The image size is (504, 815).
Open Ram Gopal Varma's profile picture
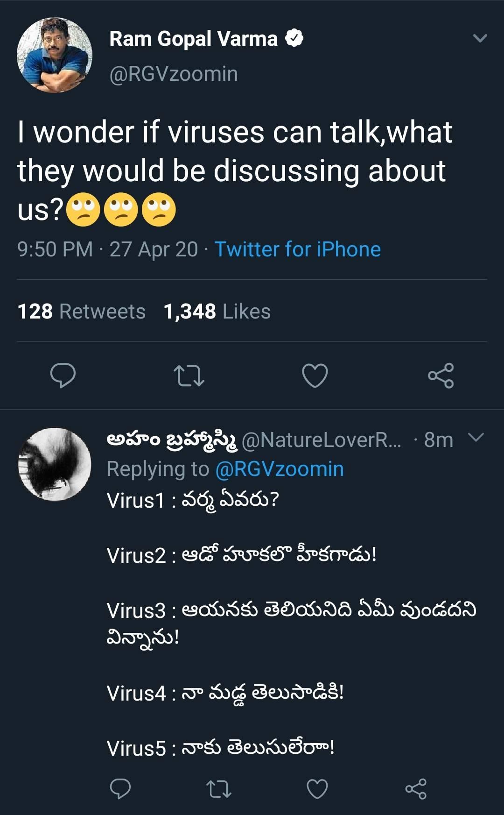tap(55, 55)
